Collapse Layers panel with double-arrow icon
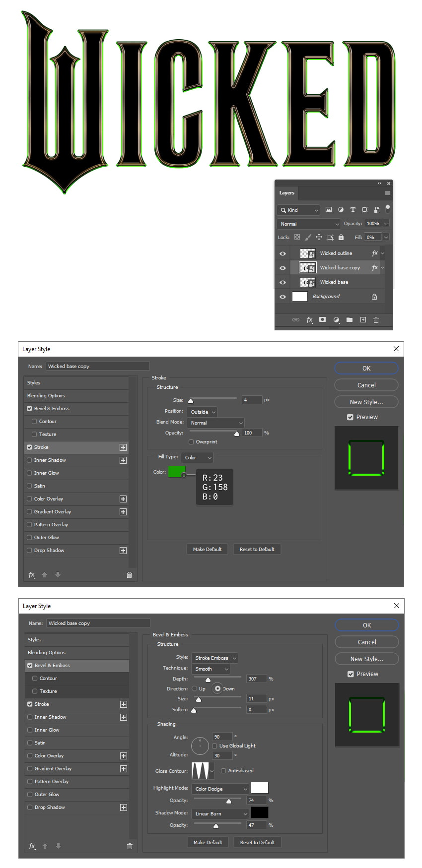The width and height of the screenshot is (422, 868). point(380,184)
